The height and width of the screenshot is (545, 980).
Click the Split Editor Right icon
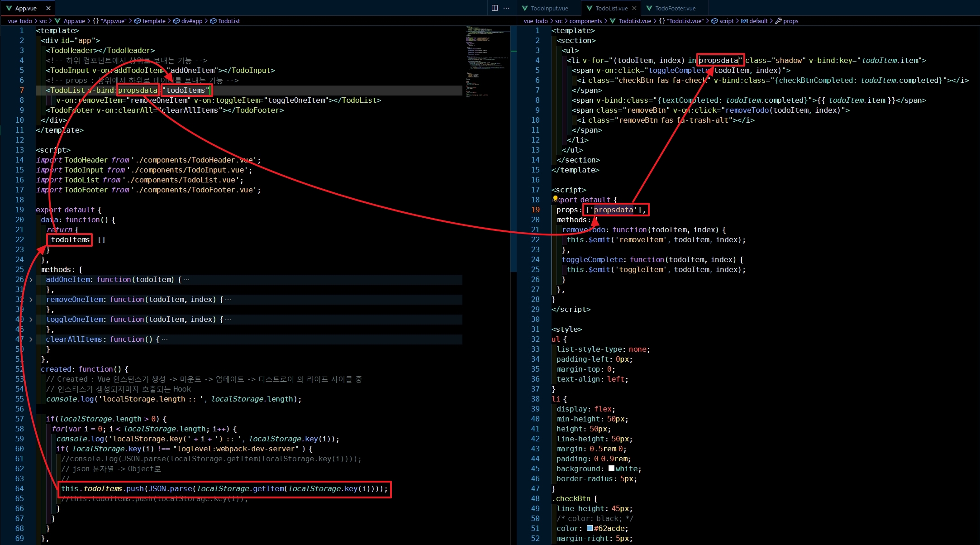(495, 8)
